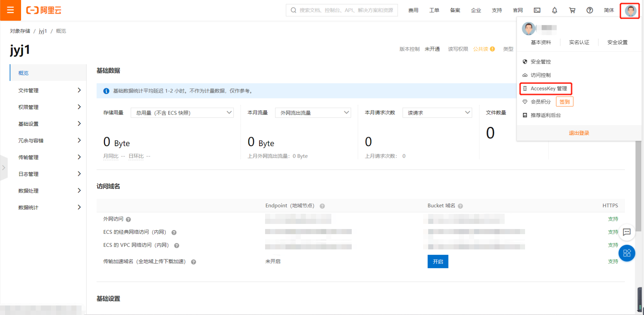This screenshot has height=315, width=644.
Task: Open the blue quick-apps floating button
Action: pyautogui.click(x=627, y=253)
